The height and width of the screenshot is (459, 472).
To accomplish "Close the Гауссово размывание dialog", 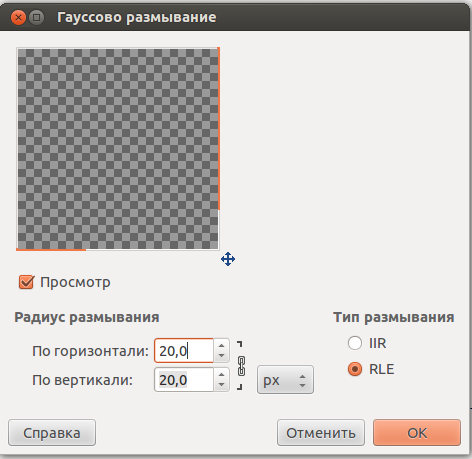I will click(x=18, y=17).
